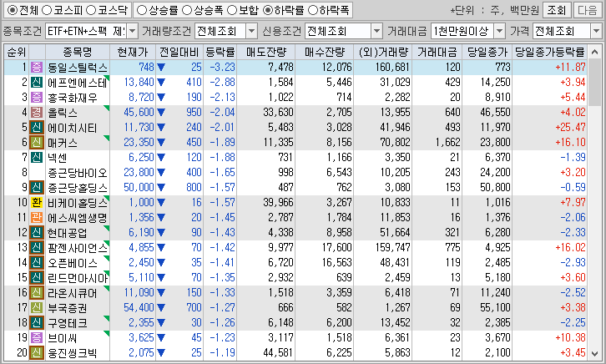The width and height of the screenshot is (606, 364).
Task: Click the vertical scrollbar thumb
Action: 595,82
